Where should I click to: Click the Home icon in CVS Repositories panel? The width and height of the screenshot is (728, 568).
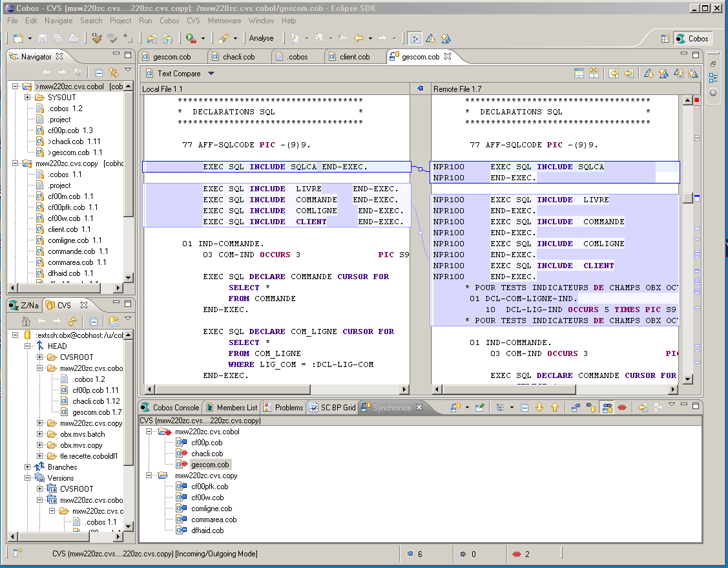(26, 321)
